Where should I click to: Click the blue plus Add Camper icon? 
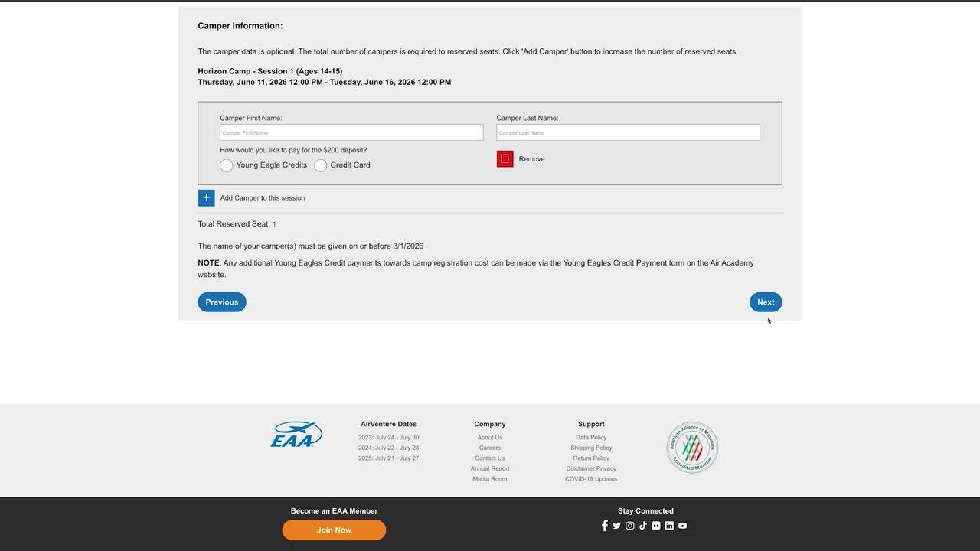pyautogui.click(x=206, y=197)
